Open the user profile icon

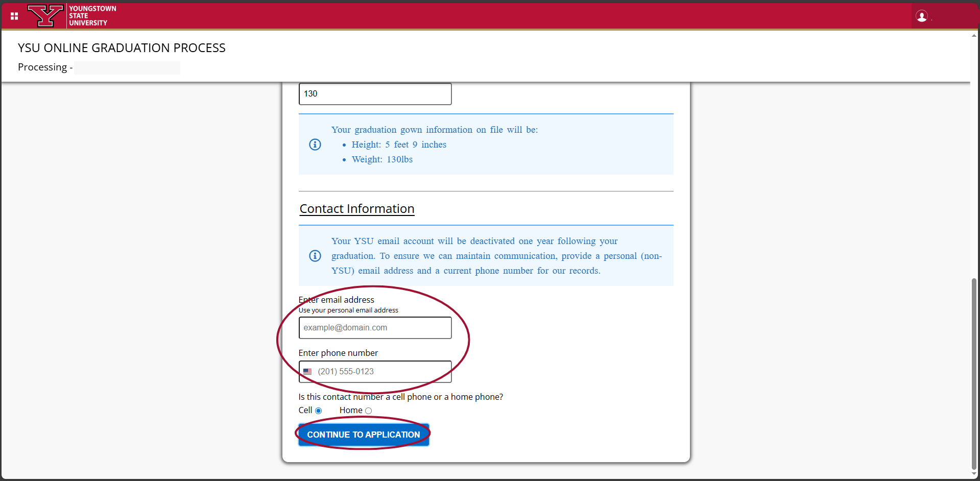[x=921, y=16]
